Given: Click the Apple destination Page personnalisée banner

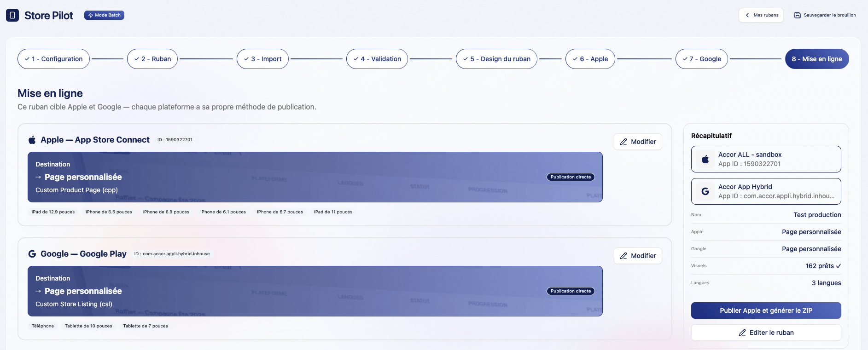Looking at the screenshot, I should [315, 177].
